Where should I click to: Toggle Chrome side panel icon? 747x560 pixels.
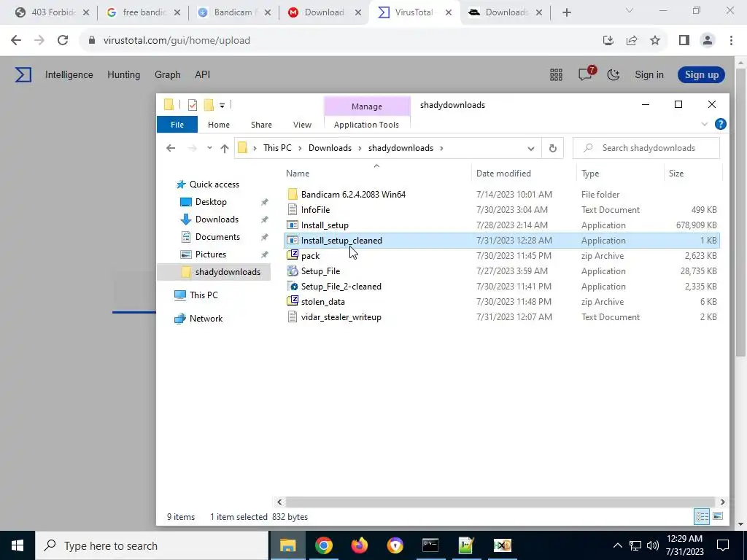tap(684, 41)
